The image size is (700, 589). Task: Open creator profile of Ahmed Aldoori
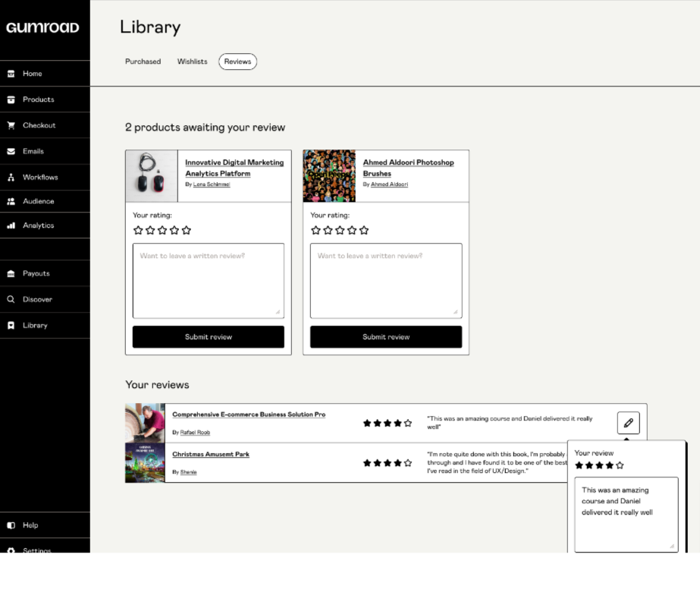[391, 182]
